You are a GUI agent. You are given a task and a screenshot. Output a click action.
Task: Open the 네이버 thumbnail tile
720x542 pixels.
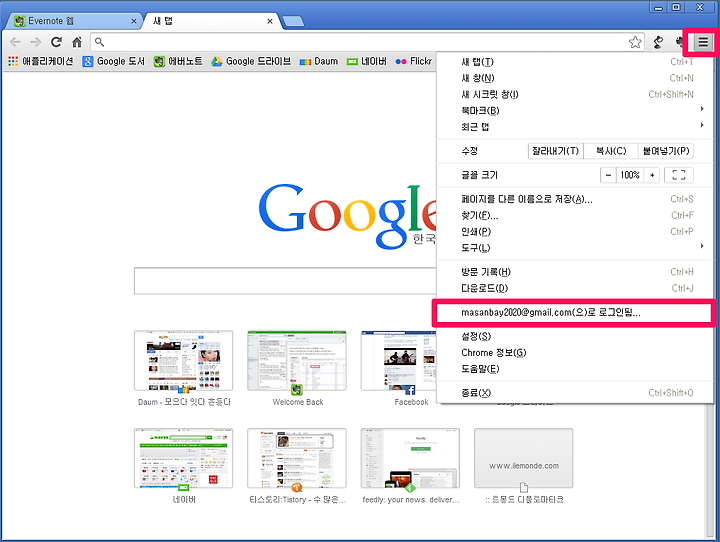tap(184, 458)
